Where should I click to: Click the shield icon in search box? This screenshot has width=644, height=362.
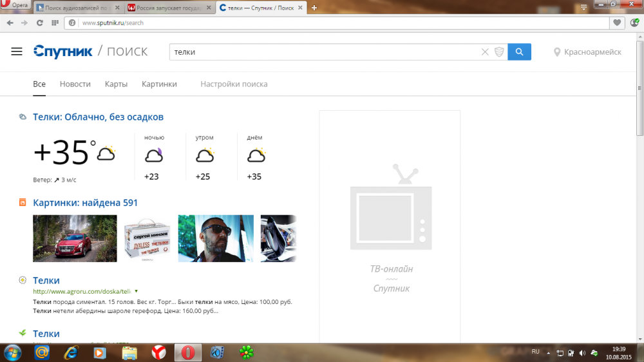(499, 52)
